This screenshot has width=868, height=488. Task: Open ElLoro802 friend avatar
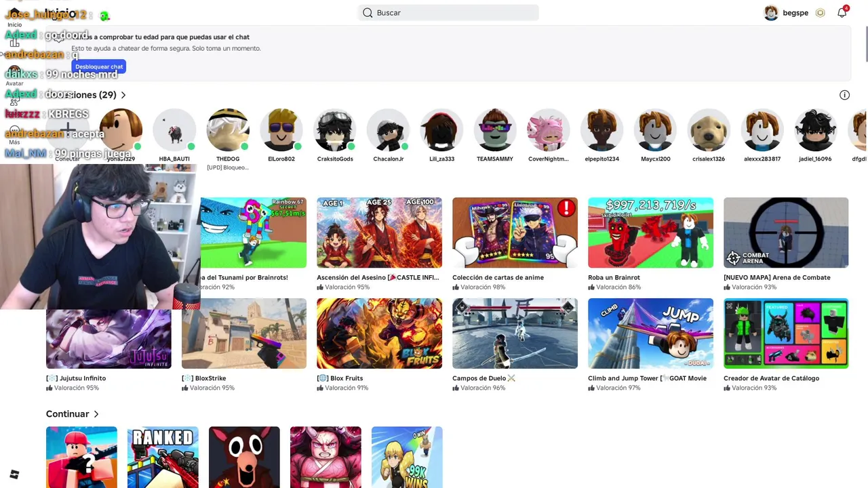[281, 130]
